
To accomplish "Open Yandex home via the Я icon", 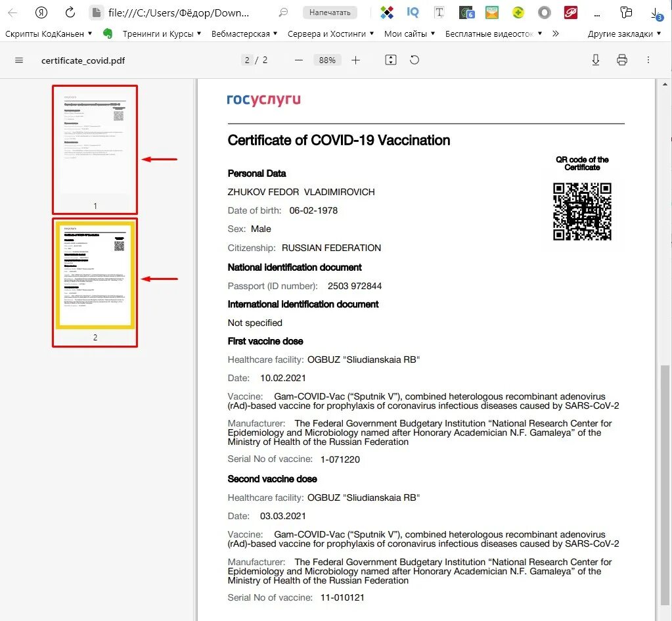I will [41, 13].
